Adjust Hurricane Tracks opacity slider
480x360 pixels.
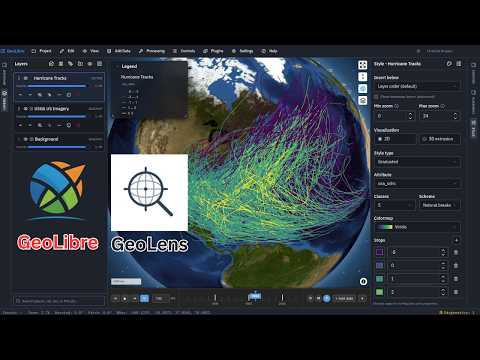tap(57, 86)
